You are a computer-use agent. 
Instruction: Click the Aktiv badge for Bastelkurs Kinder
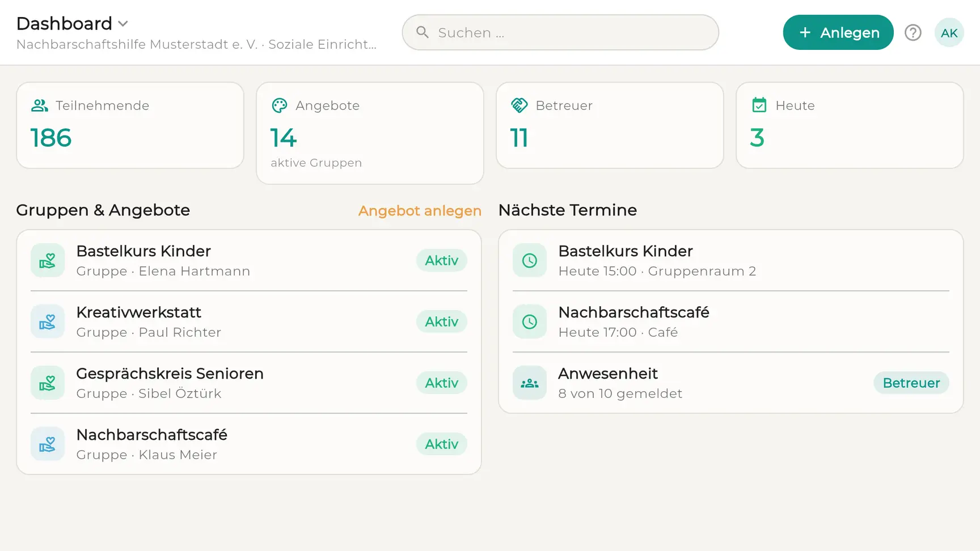(x=442, y=260)
